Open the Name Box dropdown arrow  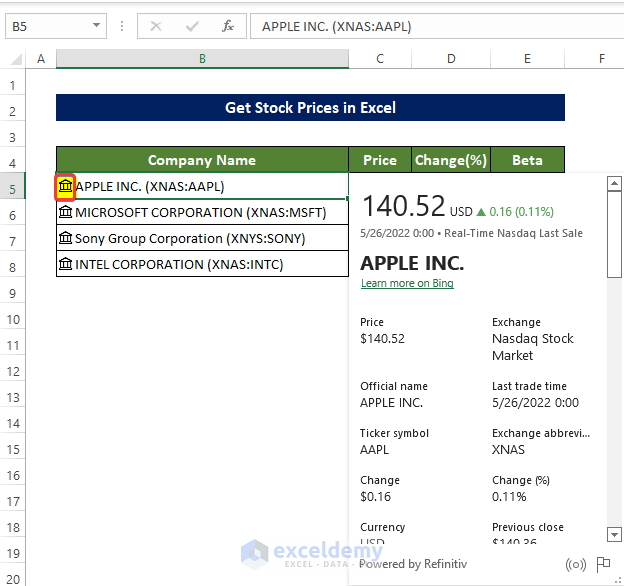(96, 25)
